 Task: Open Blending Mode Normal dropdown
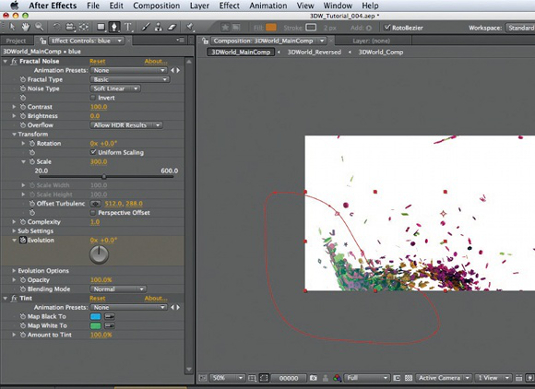point(118,289)
